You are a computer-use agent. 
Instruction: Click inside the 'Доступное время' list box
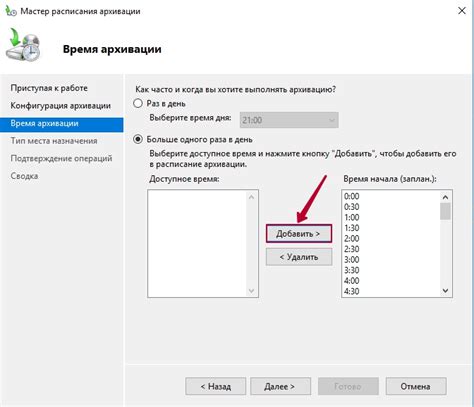point(198,243)
